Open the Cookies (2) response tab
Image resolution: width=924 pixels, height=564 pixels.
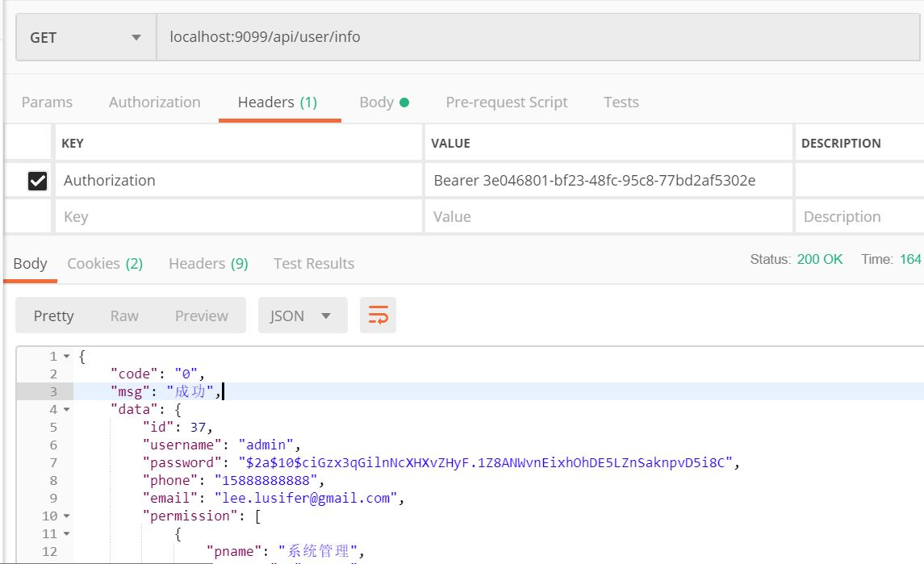[105, 263]
